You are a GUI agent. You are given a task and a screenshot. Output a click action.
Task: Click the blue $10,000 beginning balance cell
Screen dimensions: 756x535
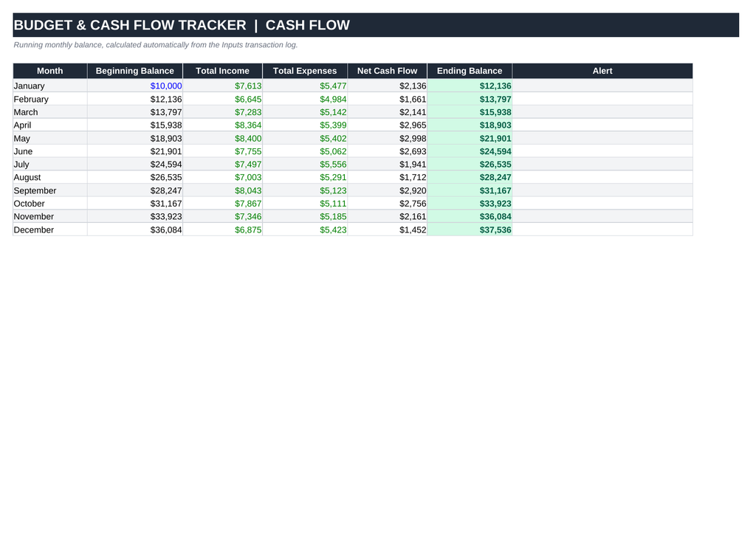tap(135, 86)
